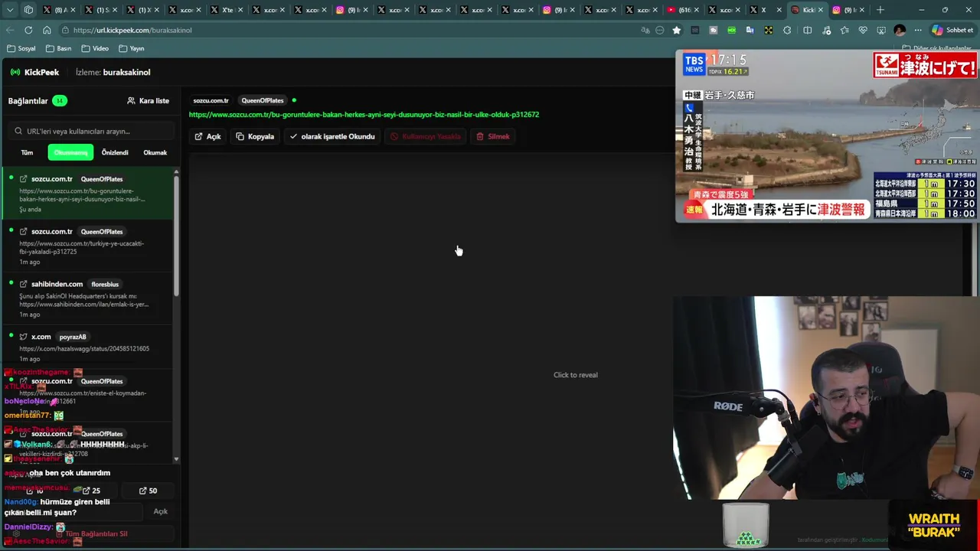Screen dimensions: 980x551
Task: Select the Önizlendi filter tab
Action: pyautogui.click(x=115, y=152)
